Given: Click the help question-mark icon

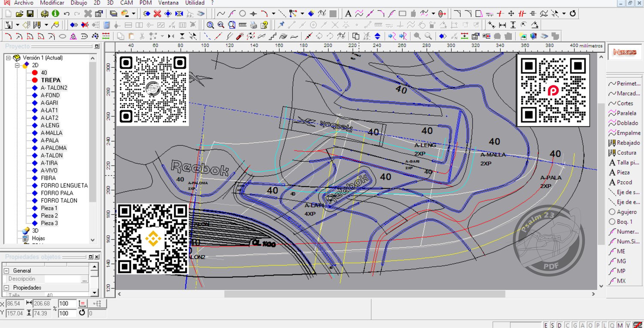Looking at the screenshot, I should pos(264,25).
